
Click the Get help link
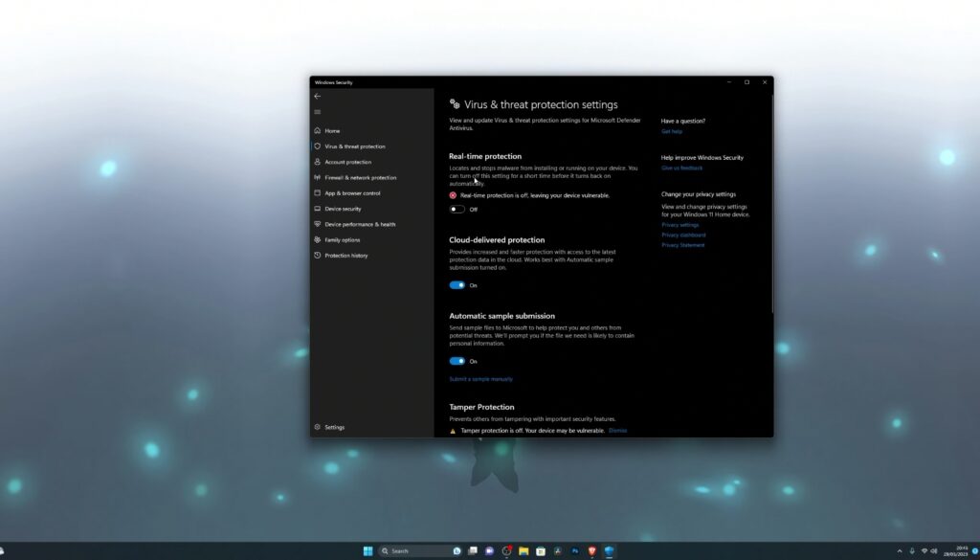[x=672, y=131]
